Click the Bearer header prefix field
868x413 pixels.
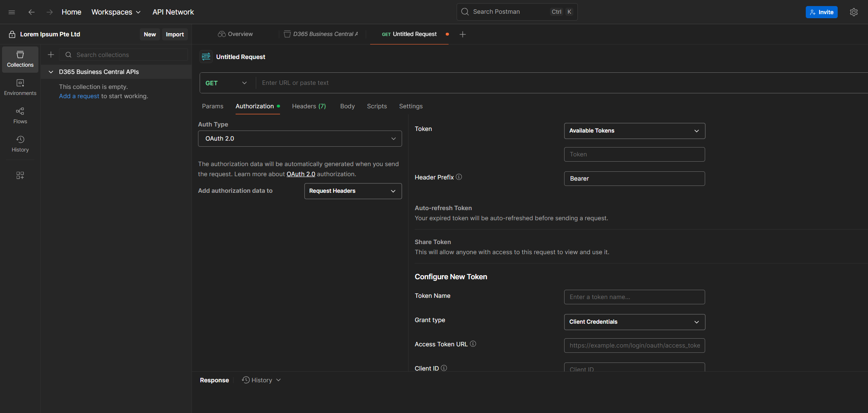(634, 179)
